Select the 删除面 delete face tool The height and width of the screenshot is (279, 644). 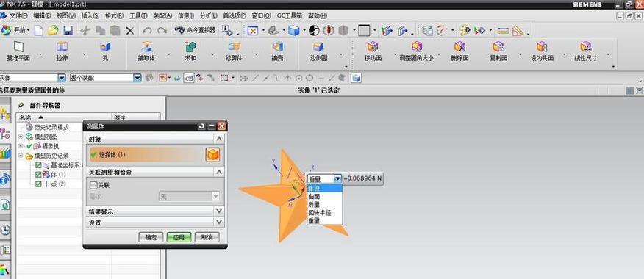tap(459, 51)
